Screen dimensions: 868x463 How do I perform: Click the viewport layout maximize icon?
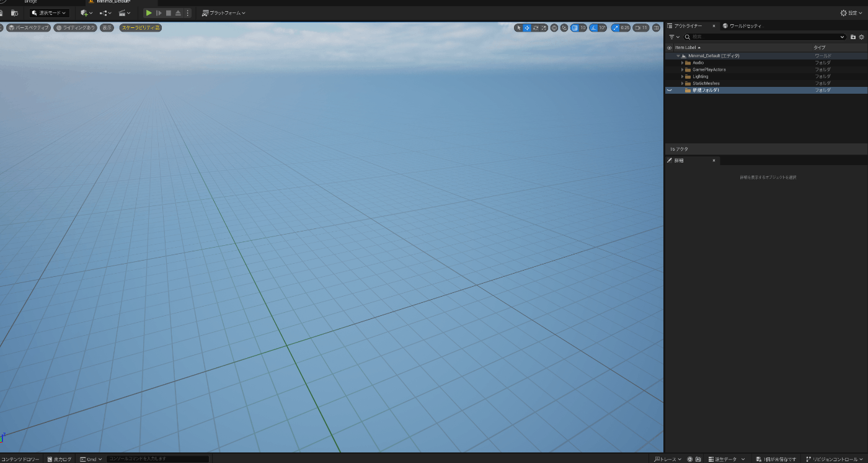656,27
